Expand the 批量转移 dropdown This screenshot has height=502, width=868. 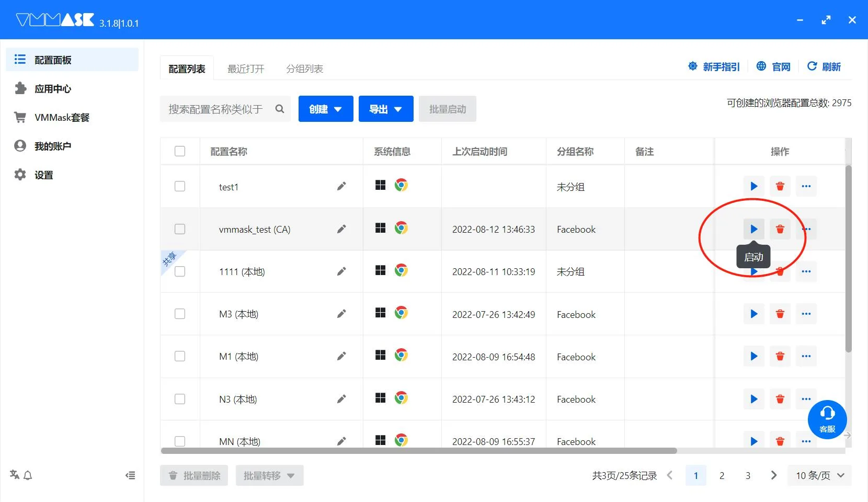[269, 475]
